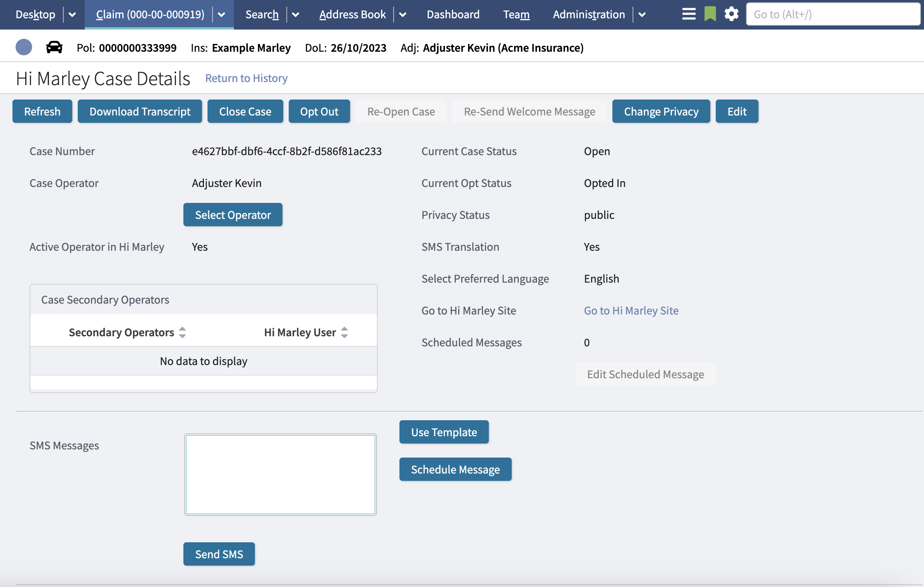Screen dimensions: 924x587
Task: Open the Go to Hi Marley Site link
Action: 631,311
